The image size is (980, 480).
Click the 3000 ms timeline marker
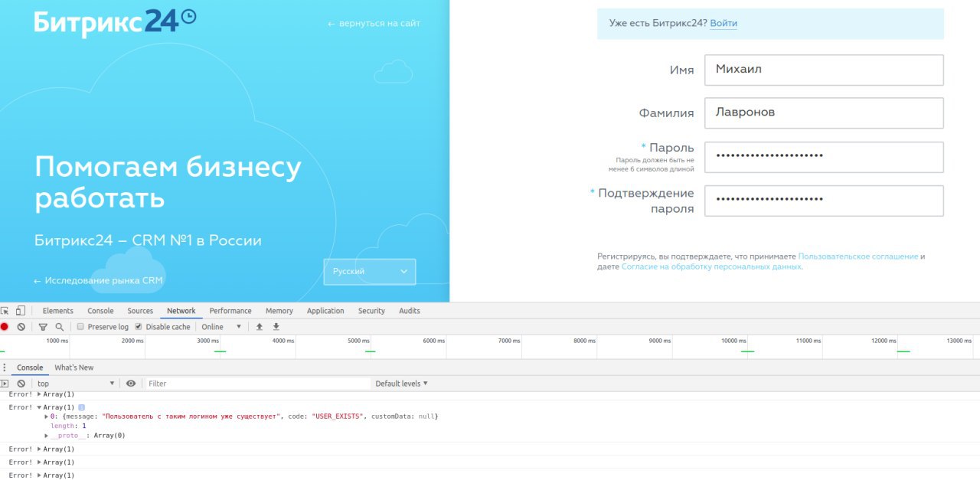pyautogui.click(x=208, y=341)
